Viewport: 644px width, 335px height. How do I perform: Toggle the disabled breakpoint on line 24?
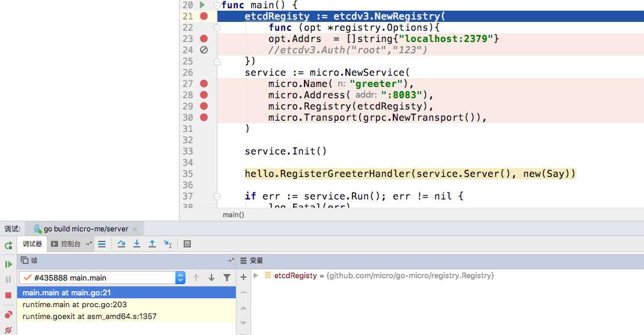tap(204, 50)
